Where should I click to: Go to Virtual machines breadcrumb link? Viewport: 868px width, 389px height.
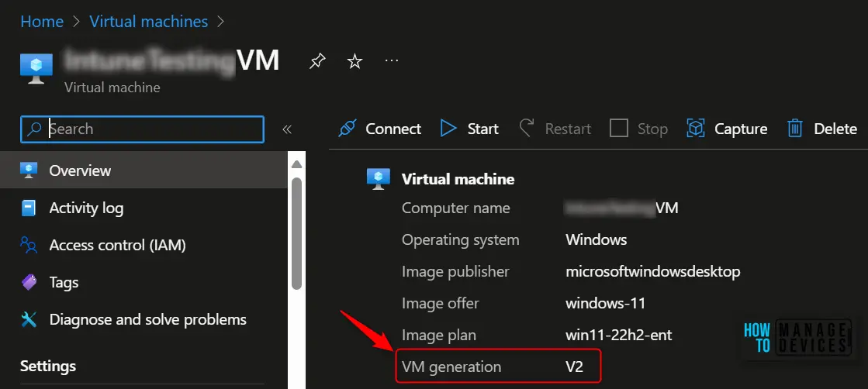(149, 22)
